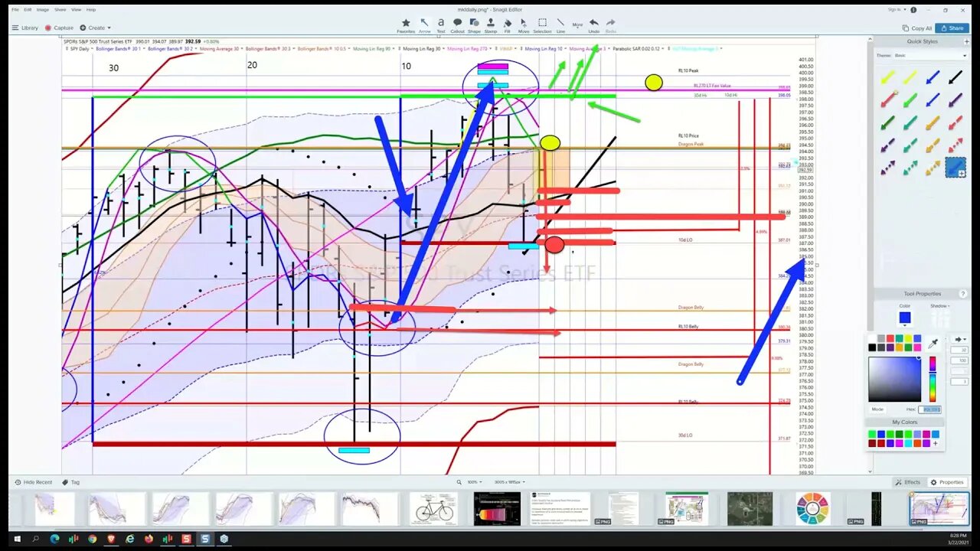This screenshot has height=551, width=980.
Task: Open the Image menu
Action: click(43, 10)
